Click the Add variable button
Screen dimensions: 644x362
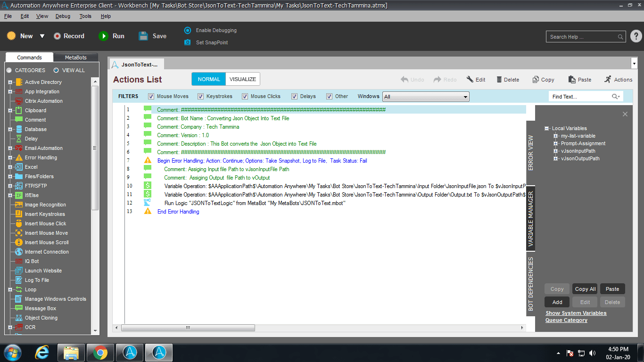(x=557, y=302)
